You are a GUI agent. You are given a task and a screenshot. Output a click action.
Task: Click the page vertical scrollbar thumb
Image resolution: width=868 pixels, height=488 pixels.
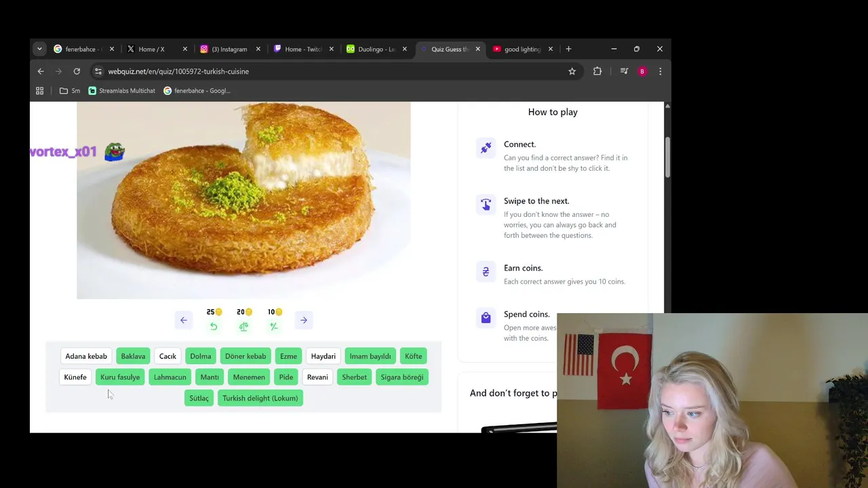pos(667,157)
